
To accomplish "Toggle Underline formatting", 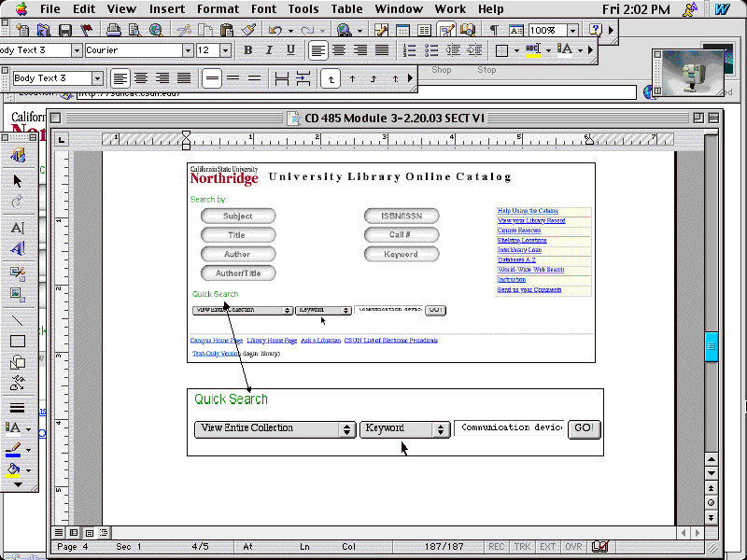I will [x=290, y=50].
